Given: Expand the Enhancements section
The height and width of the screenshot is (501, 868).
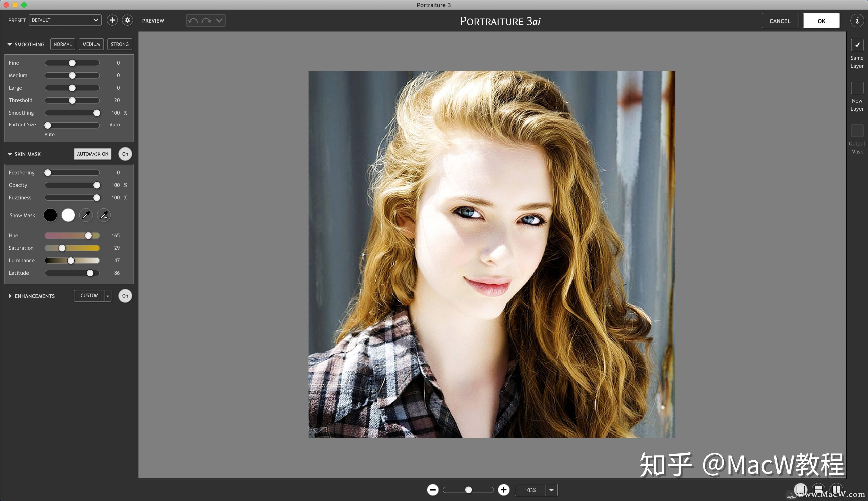Looking at the screenshot, I should 10,296.
